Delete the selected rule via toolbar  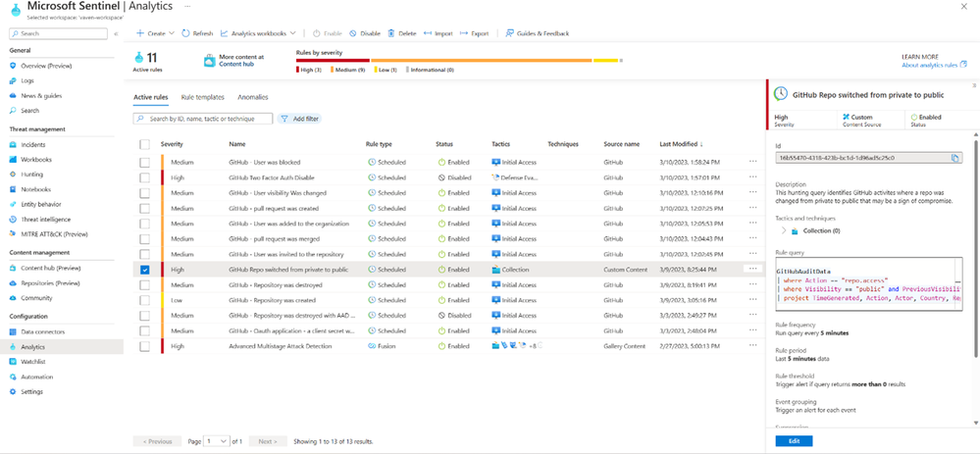pyautogui.click(x=402, y=33)
